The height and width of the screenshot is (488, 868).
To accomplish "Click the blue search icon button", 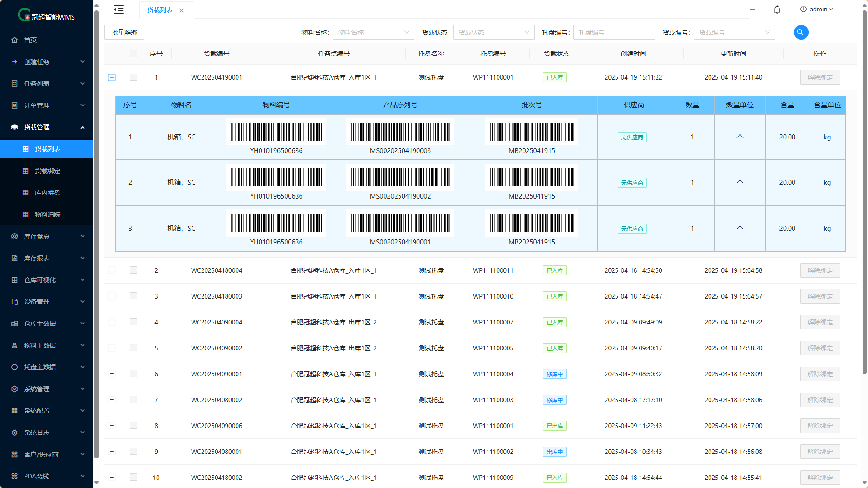I will [x=801, y=32].
